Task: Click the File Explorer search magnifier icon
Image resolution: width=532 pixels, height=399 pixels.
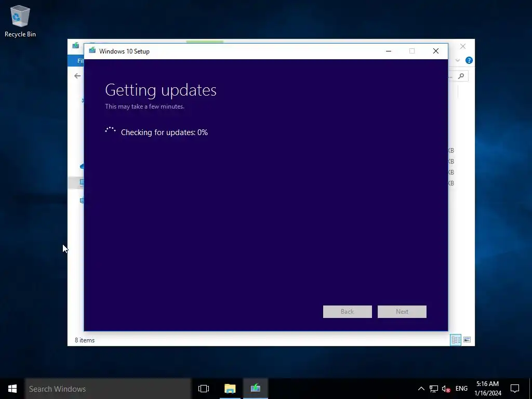Action: point(461,76)
